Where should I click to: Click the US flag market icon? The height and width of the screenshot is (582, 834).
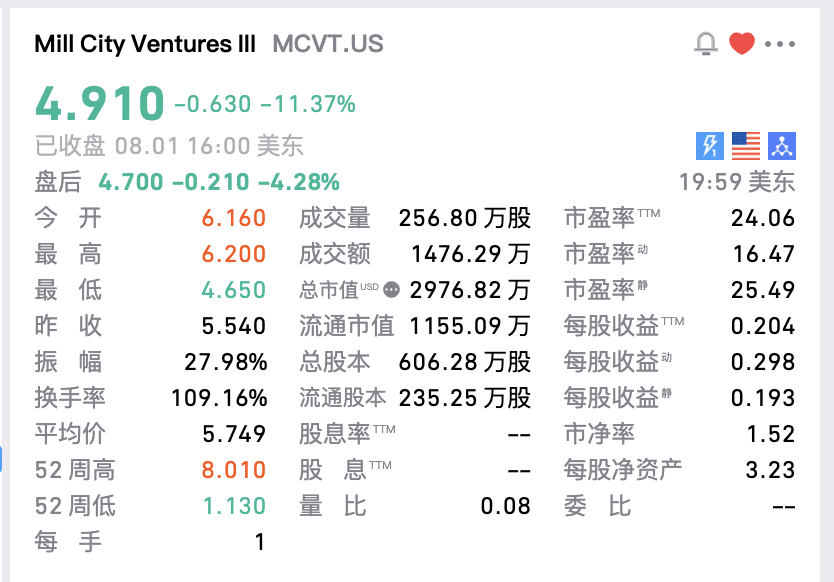745,146
